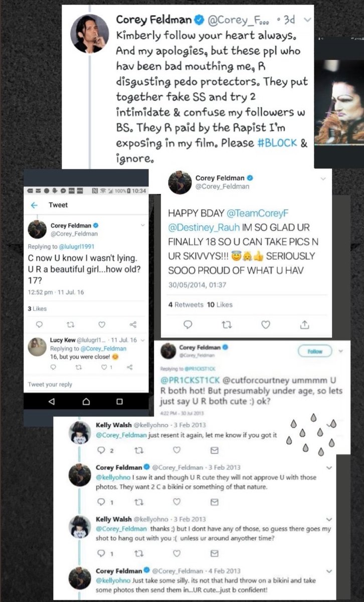View Corey Feldman's profile photo on top tweet

91,33
